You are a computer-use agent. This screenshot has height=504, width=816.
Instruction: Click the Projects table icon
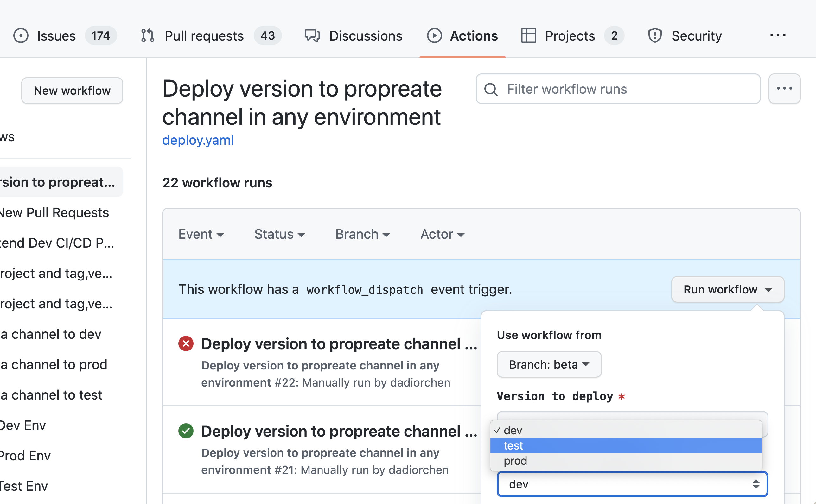point(528,36)
